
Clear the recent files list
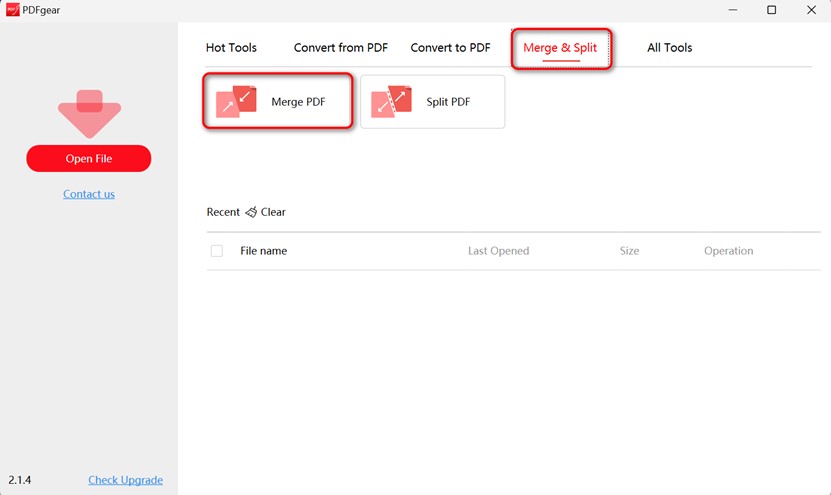[273, 212]
